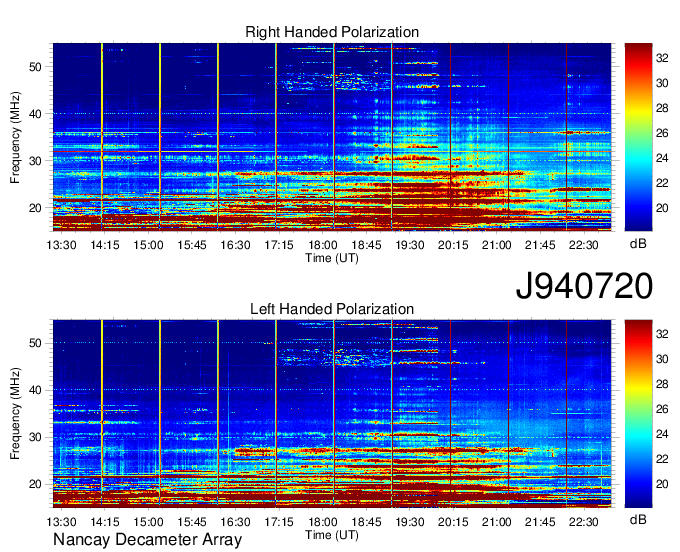Click 20:15 tick on Right Handed time axis
This screenshot has width=680, height=552.
pyautogui.click(x=453, y=245)
